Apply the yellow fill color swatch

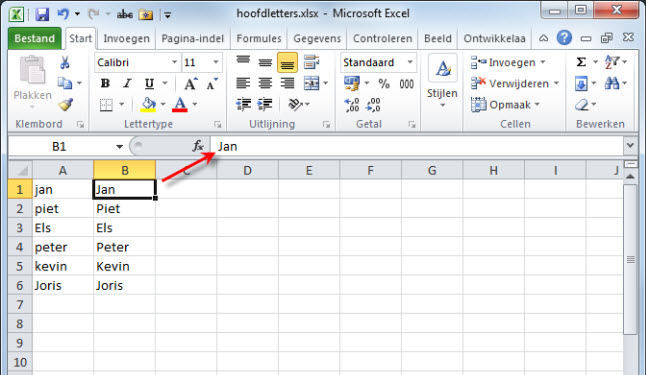(148, 105)
